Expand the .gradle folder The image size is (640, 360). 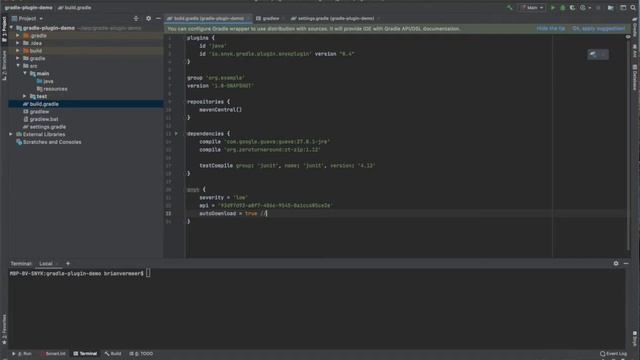point(18,36)
